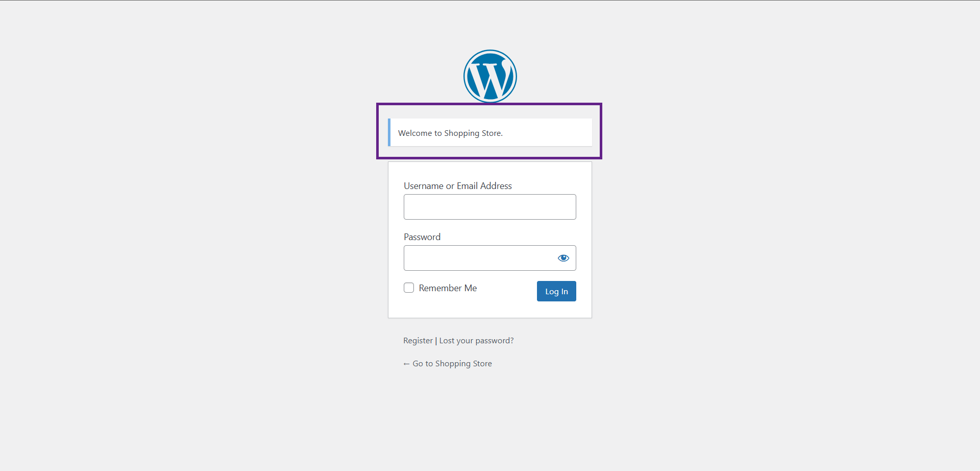Focus the Username or Email Address field

coord(490,207)
